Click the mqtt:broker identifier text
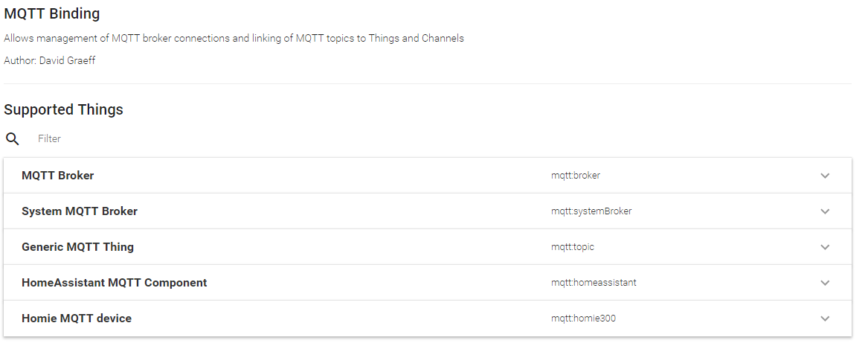 (x=576, y=176)
